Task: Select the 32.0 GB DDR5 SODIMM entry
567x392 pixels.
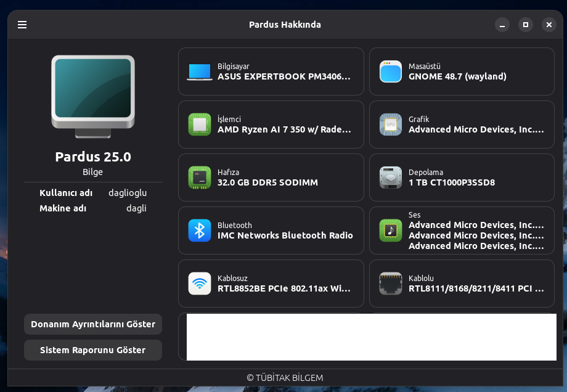Action: 267,183
